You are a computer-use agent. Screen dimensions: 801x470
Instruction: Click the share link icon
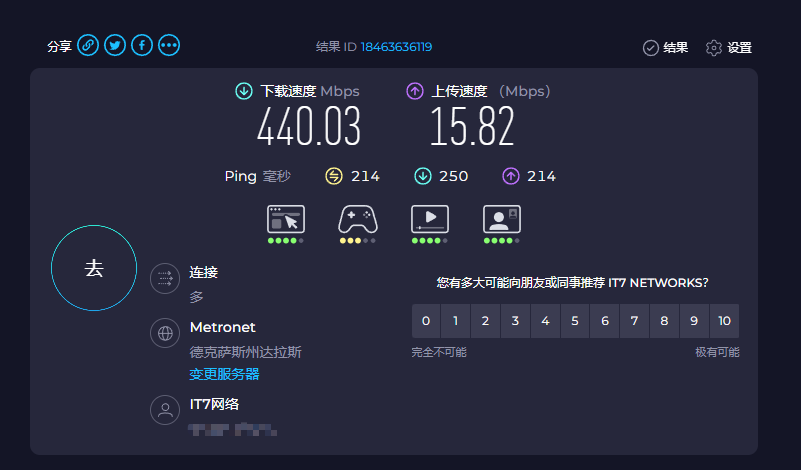pos(88,46)
